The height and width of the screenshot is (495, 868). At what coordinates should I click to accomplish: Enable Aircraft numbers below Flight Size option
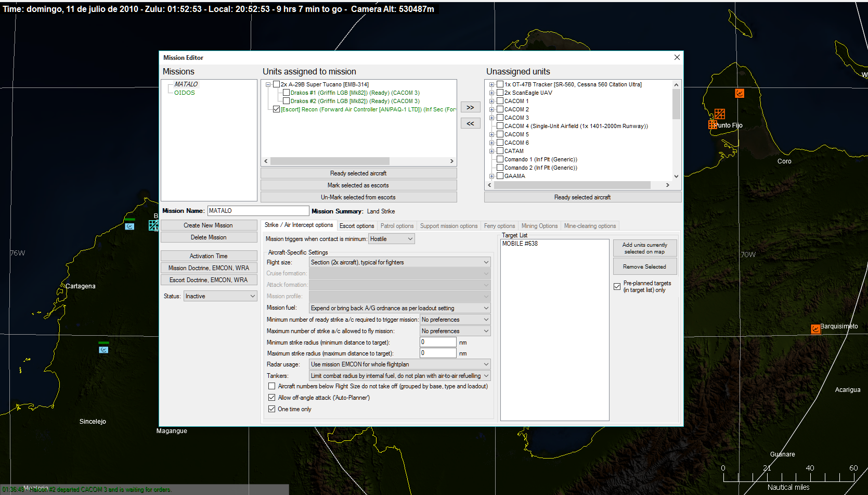(x=271, y=386)
